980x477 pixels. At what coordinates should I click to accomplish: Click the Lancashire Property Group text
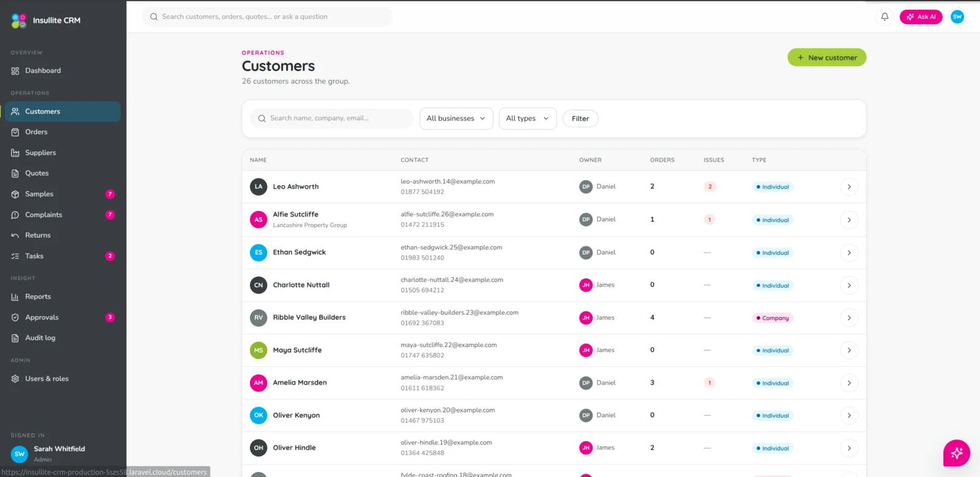point(310,225)
